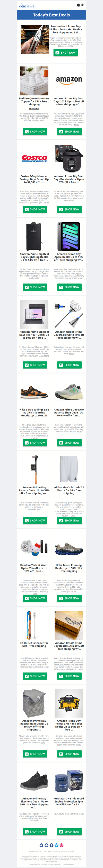Click Shop Now for Amazon Haul flash deals

65,53
